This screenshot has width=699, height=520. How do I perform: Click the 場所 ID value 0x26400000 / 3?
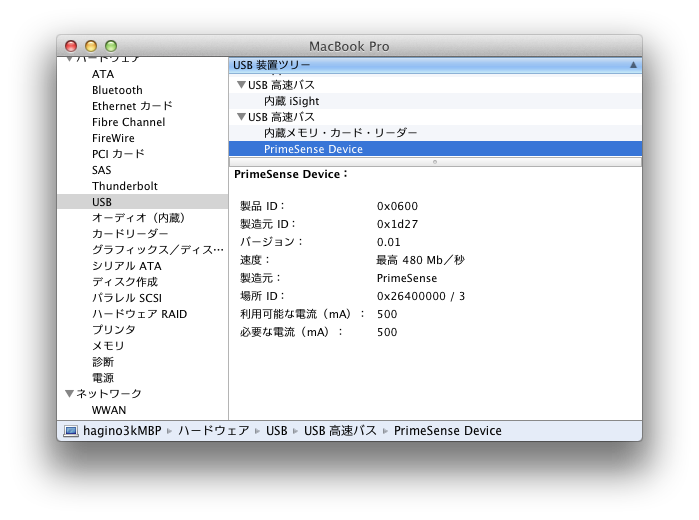click(420, 296)
